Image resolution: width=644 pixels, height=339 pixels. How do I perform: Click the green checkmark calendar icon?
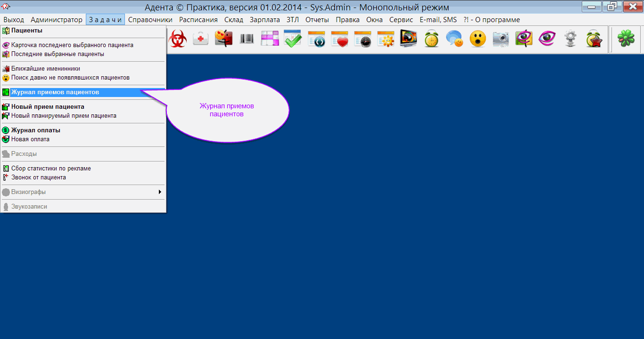coord(293,39)
